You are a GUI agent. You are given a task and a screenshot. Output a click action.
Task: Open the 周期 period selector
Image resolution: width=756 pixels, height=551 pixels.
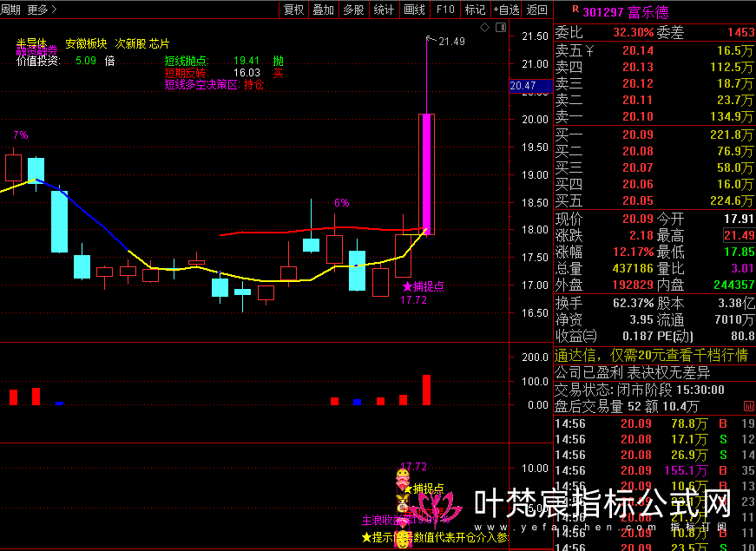click(10, 10)
